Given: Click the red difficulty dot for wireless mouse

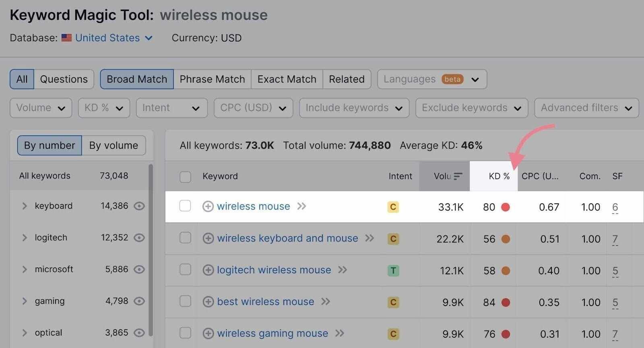Looking at the screenshot, I should coord(506,207).
